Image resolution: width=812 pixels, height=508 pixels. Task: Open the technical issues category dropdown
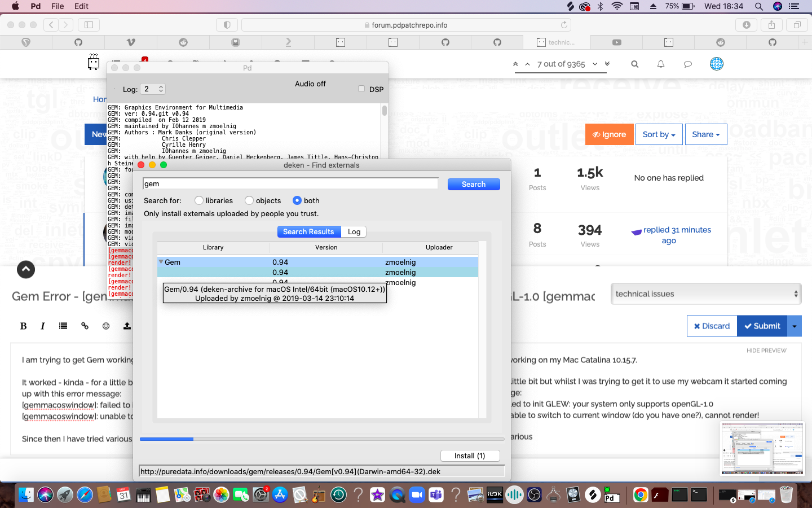[x=706, y=294]
